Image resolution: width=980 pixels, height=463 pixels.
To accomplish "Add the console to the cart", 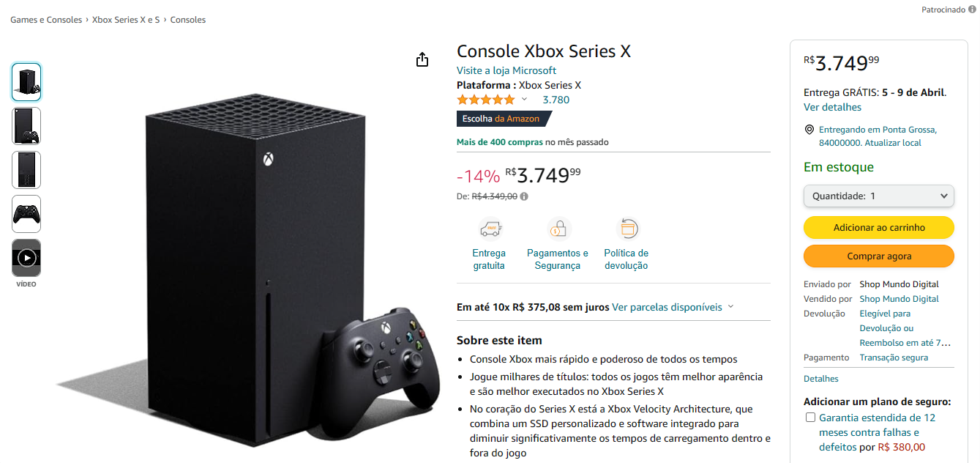I will point(878,228).
